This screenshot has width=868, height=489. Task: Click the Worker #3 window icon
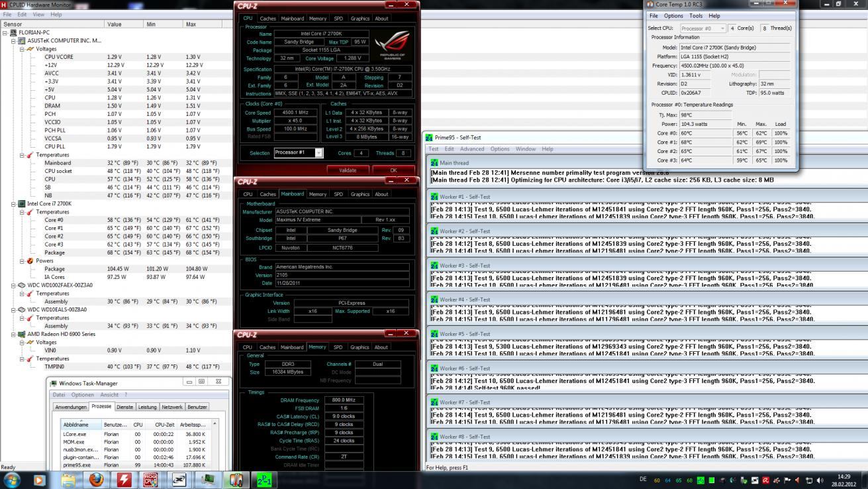[x=434, y=266]
